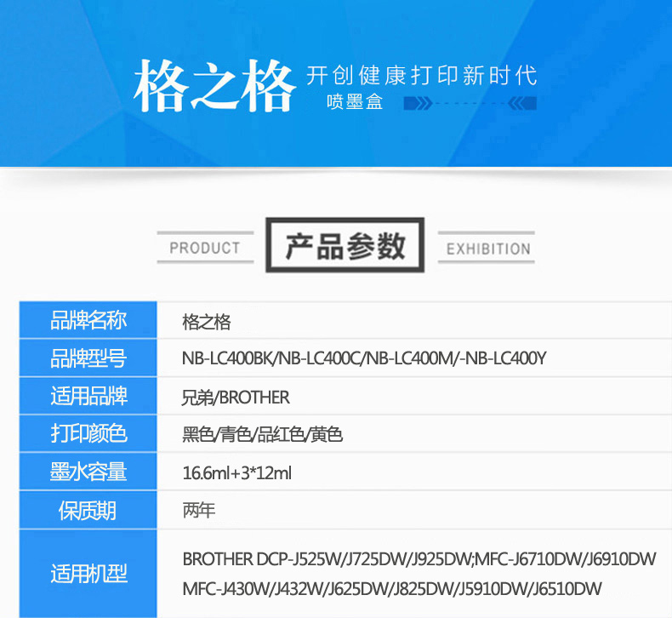Click the slogan 开创健康打印新时代
672x618 pixels.
pos(421,76)
